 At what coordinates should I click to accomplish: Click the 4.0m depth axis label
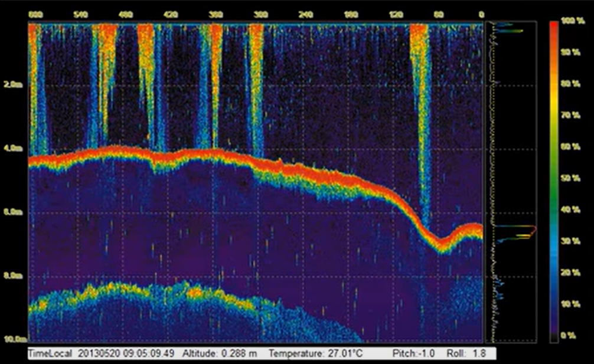pos(14,149)
